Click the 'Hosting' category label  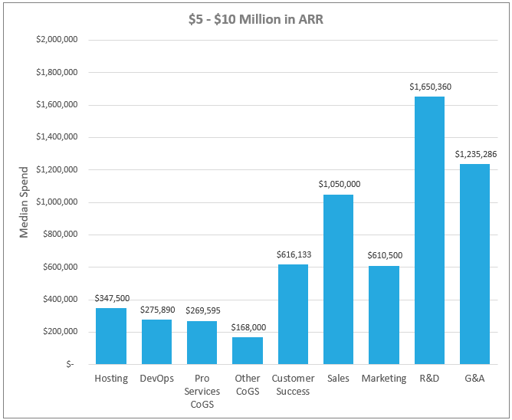pyautogui.click(x=111, y=379)
